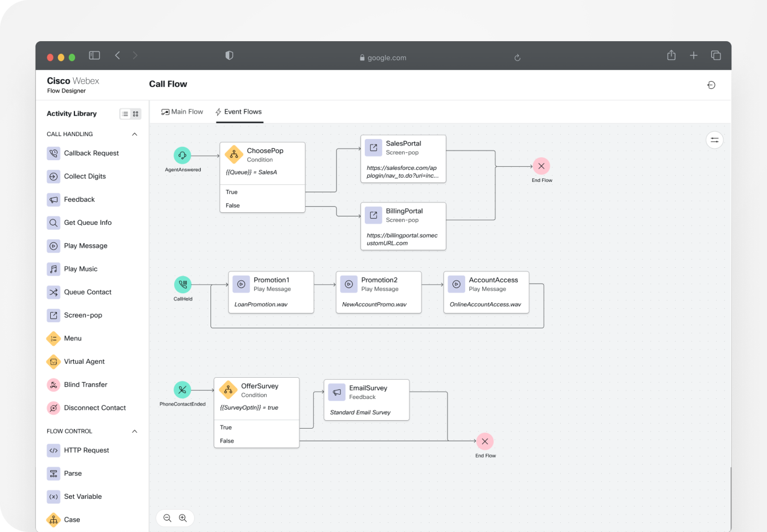
Task: Select the Blind Transfer icon
Action: pyautogui.click(x=53, y=384)
